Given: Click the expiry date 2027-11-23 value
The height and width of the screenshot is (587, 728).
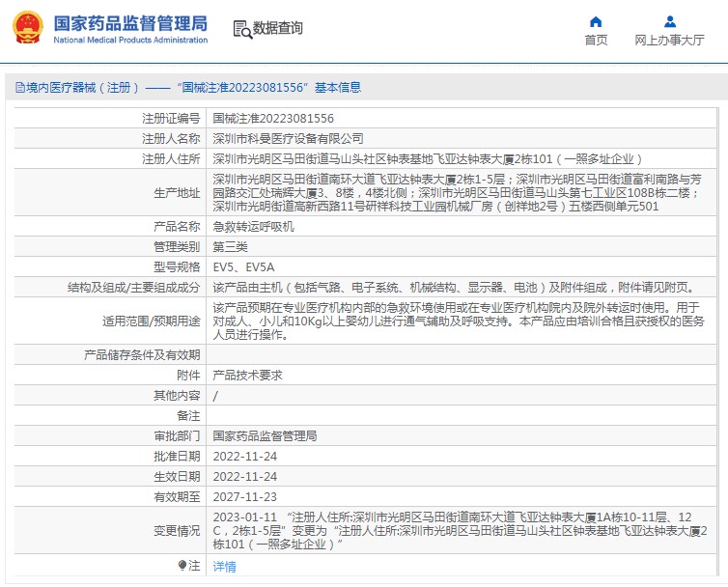Looking at the screenshot, I should tap(244, 497).
